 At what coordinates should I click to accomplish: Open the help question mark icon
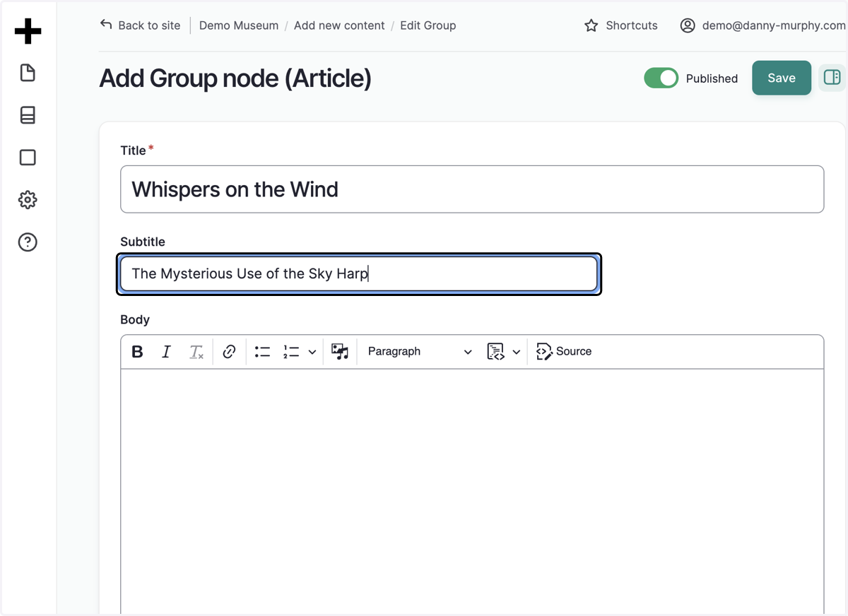(x=28, y=242)
